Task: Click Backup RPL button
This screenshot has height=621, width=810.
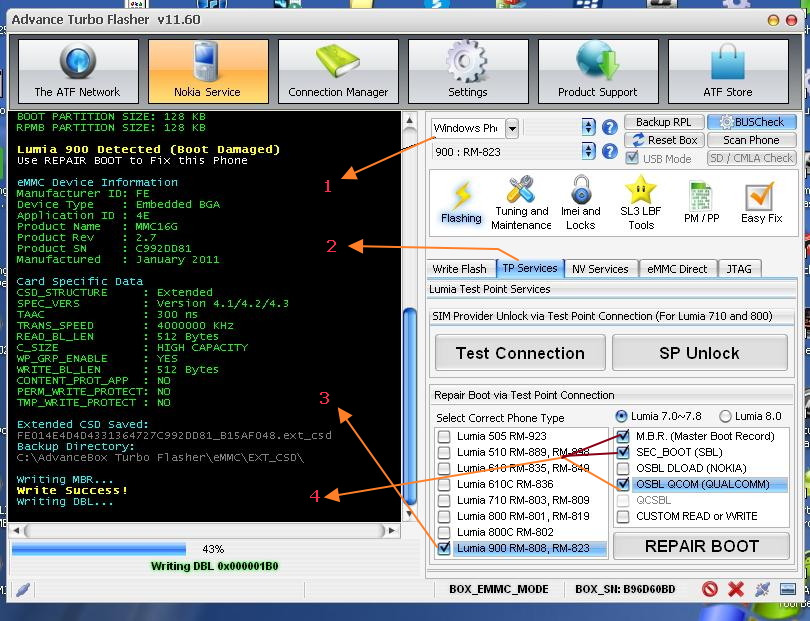Action: click(x=664, y=122)
